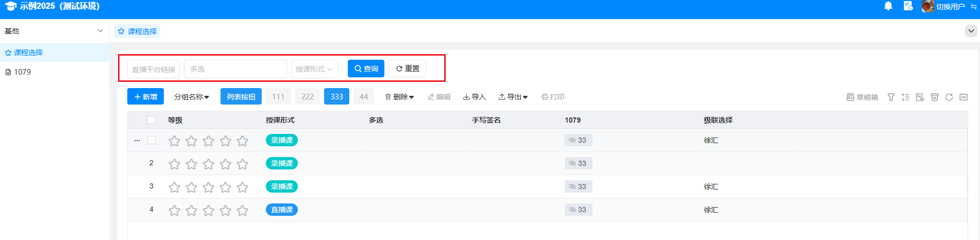Screen dimensions: 980x240
Task: Click the 直播平台链接 input field
Action: pyautogui.click(x=154, y=69)
